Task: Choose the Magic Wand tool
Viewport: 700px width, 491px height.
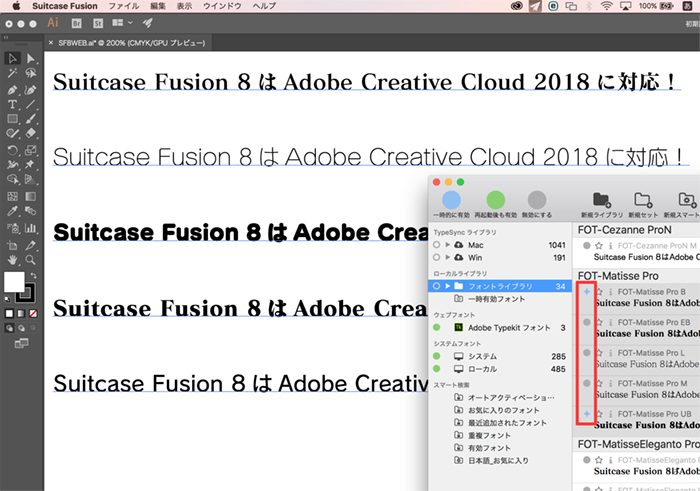Action: (x=12, y=74)
